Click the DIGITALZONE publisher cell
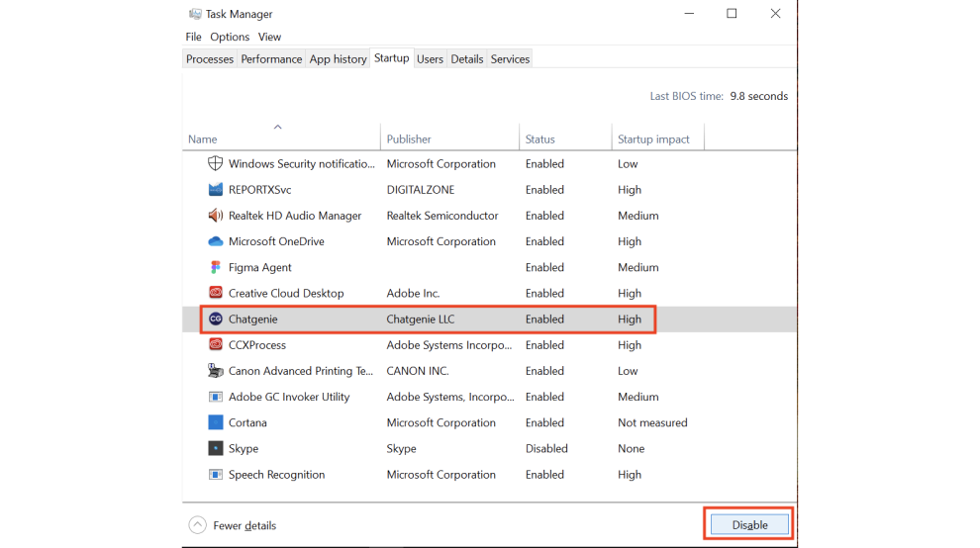Screen dimensions: 980x548 click(x=420, y=189)
